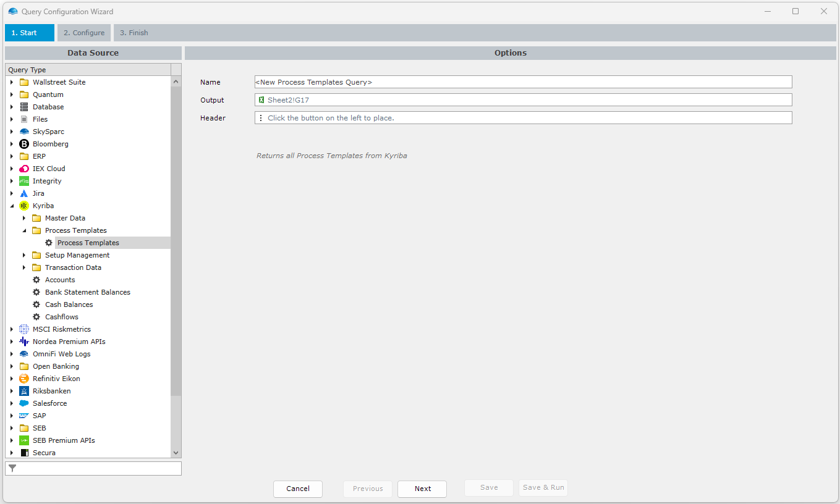The height and width of the screenshot is (504, 840).
Task: Select the Setup Management tree item
Action: (77, 255)
